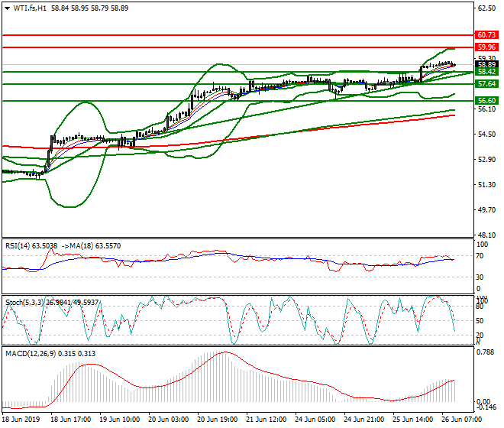Viewport: 504px width, 428px height.
Task: Select the 52.90 price scale value
Action: (486, 159)
